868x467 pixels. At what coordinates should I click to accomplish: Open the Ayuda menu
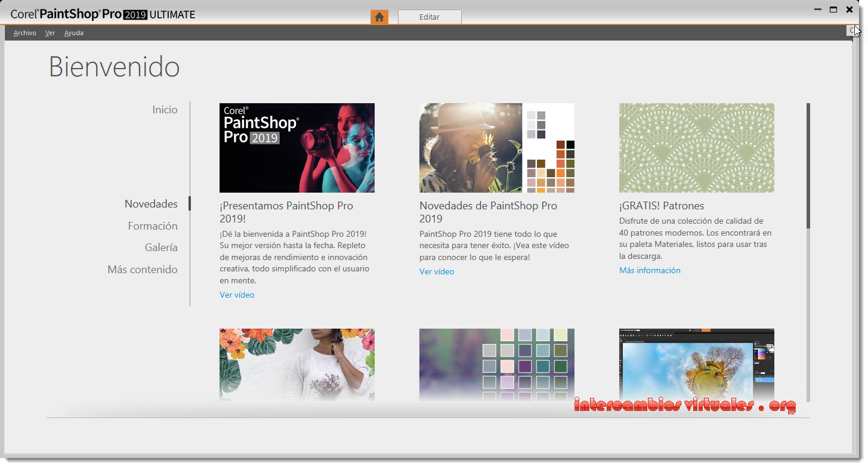74,33
